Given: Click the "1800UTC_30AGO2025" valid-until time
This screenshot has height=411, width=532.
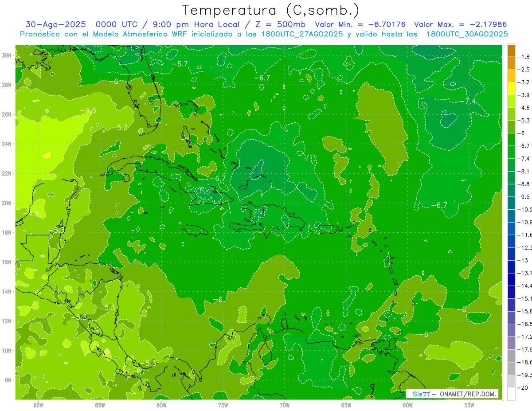Looking at the screenshot, I should [467, 34].
